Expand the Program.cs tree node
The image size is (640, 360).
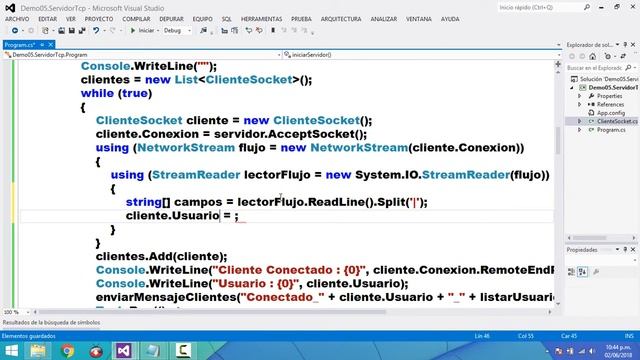coord(580,130)
